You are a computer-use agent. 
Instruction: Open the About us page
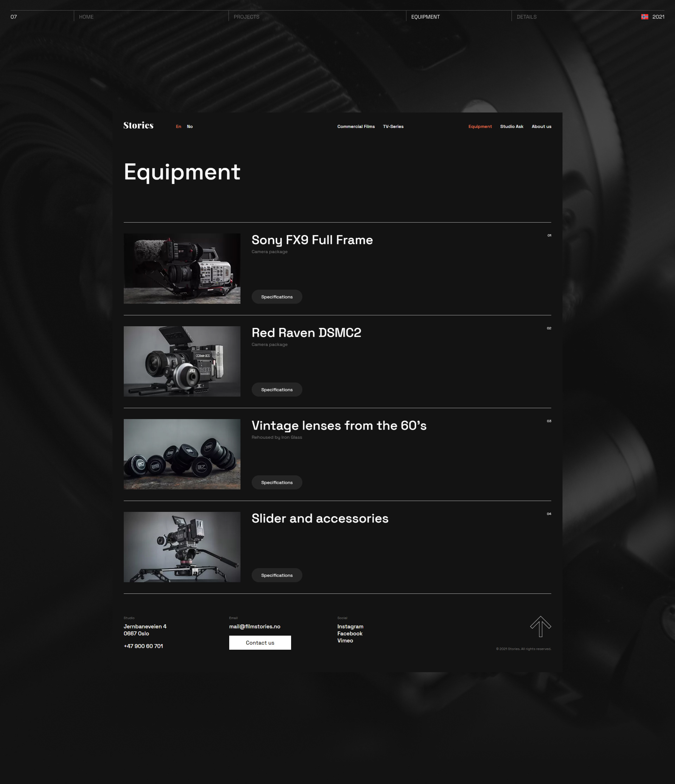click(541, 126)
